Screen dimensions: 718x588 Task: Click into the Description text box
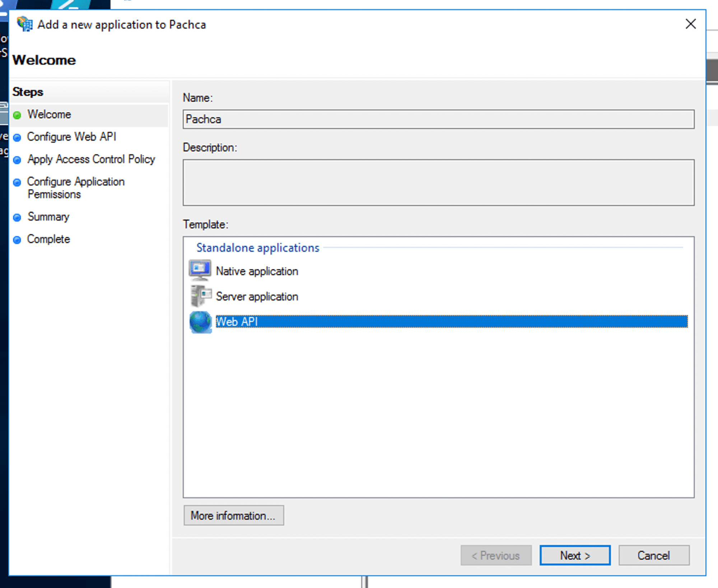click(438, 183)
